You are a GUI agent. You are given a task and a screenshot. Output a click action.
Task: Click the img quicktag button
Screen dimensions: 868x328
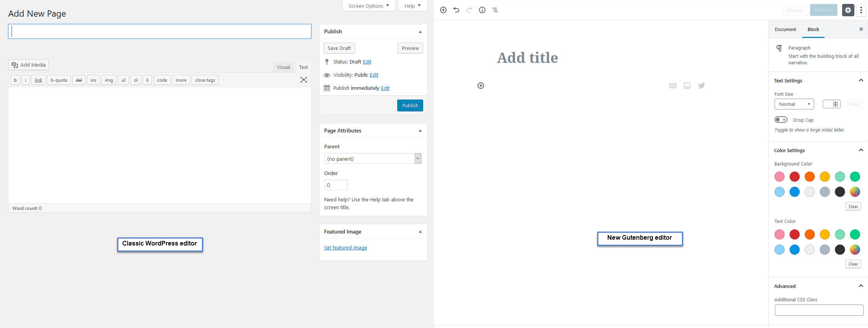click(x=109, y=80)
